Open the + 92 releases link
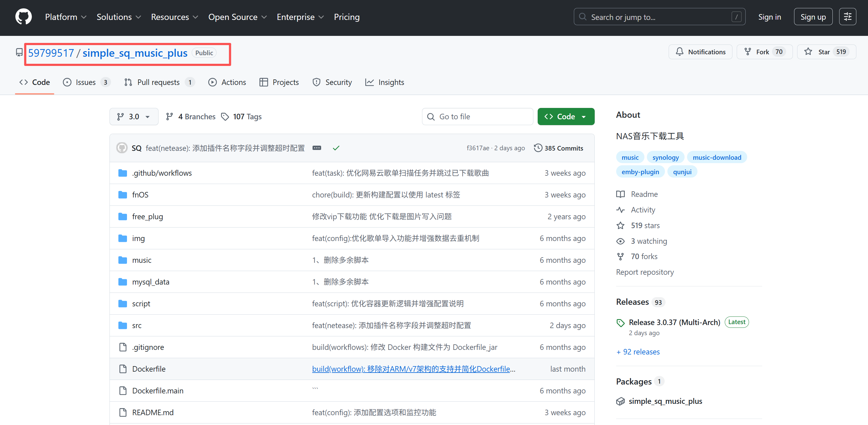The height and width of the screenshot is (425, 868). (638, 352)
